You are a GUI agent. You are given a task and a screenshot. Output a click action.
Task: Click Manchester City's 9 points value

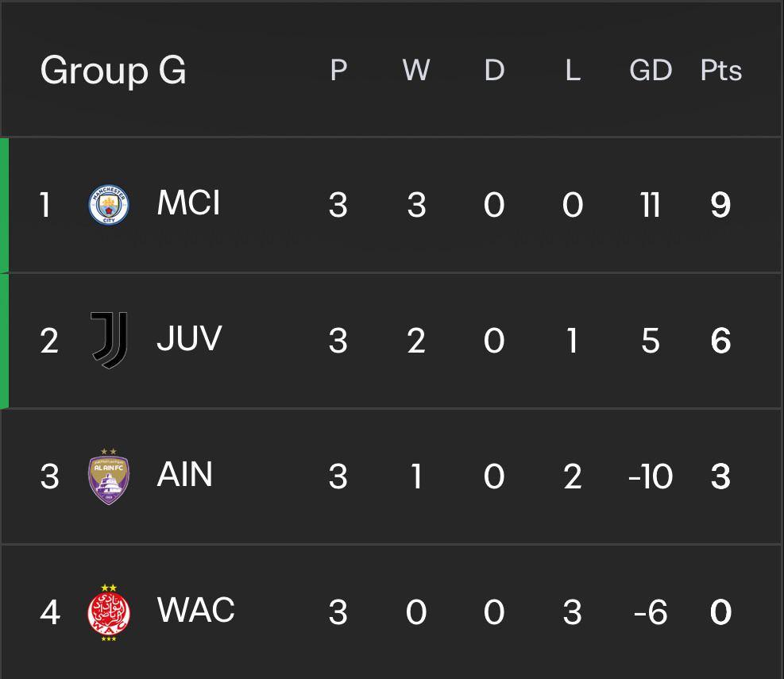point(720,205)
